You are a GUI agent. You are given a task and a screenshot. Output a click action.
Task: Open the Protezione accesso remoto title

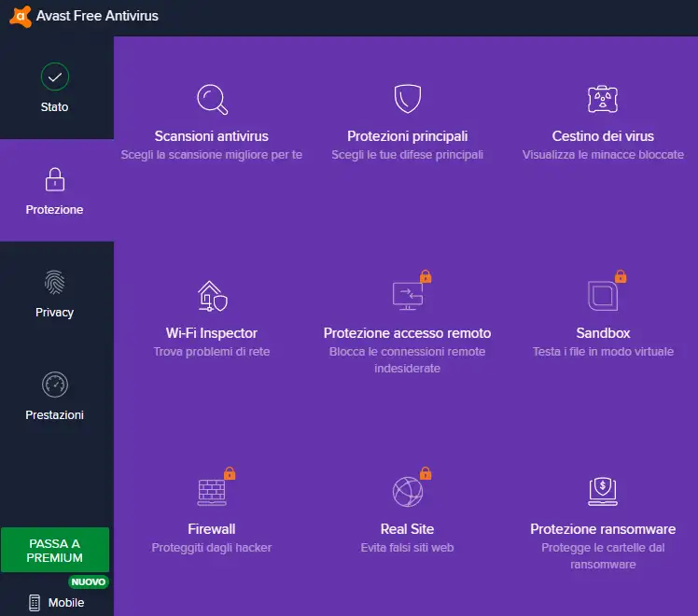coord(407,333)
